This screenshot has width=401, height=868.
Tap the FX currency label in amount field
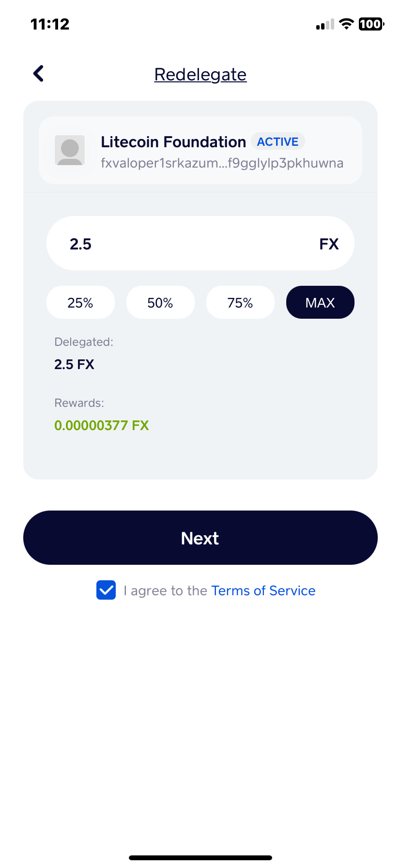tap(329, 244)
